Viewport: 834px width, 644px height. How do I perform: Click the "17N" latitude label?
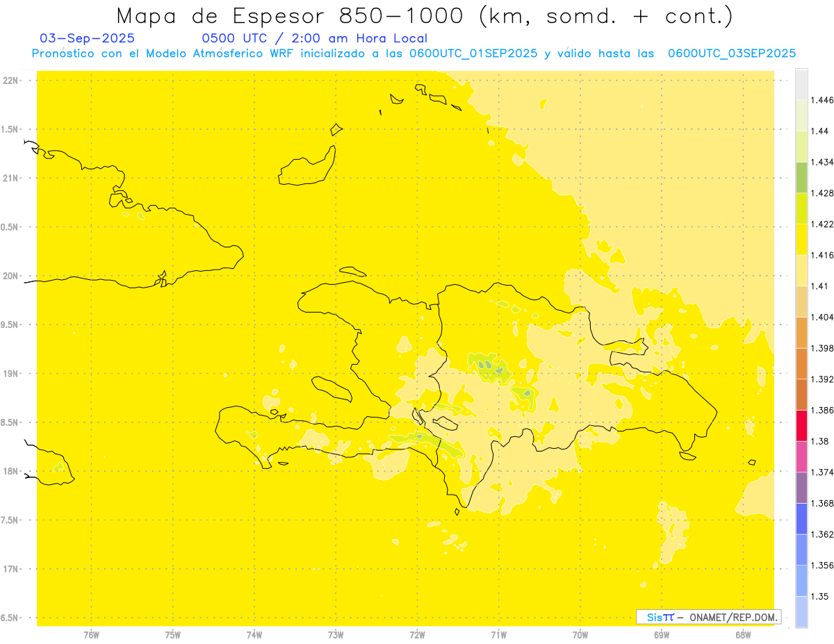click(x=10, y=569)
